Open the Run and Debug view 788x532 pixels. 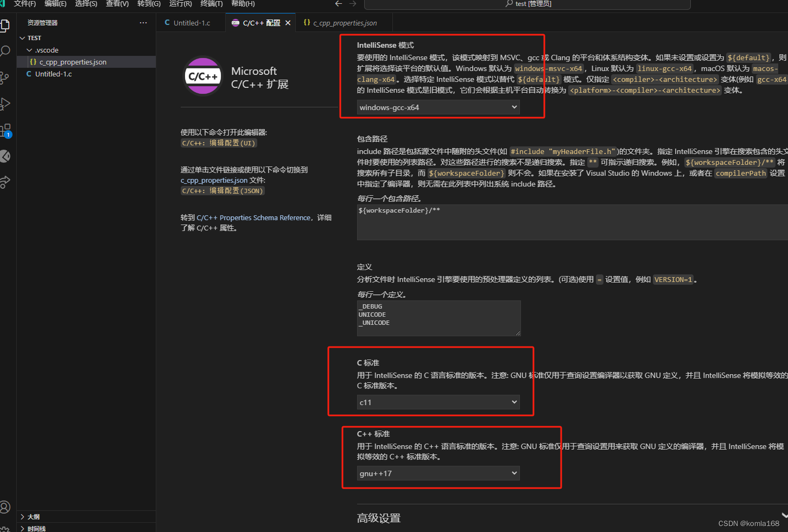point(6,104)
